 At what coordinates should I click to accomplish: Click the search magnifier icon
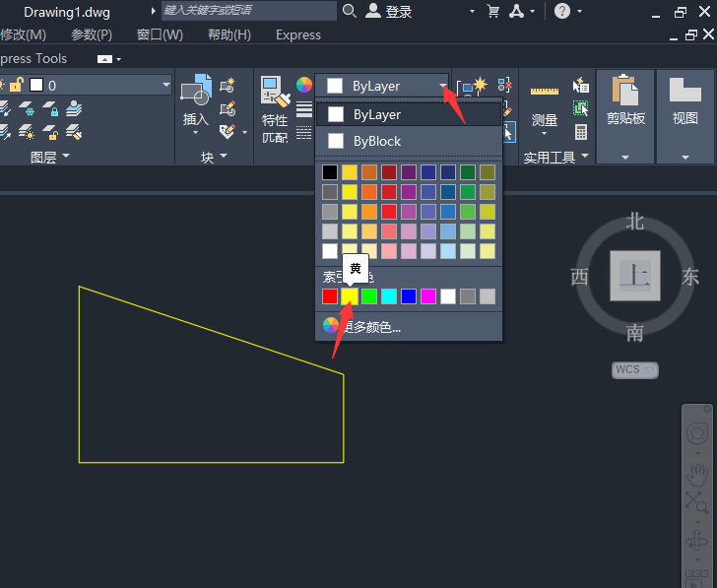[x=350, y=11]
